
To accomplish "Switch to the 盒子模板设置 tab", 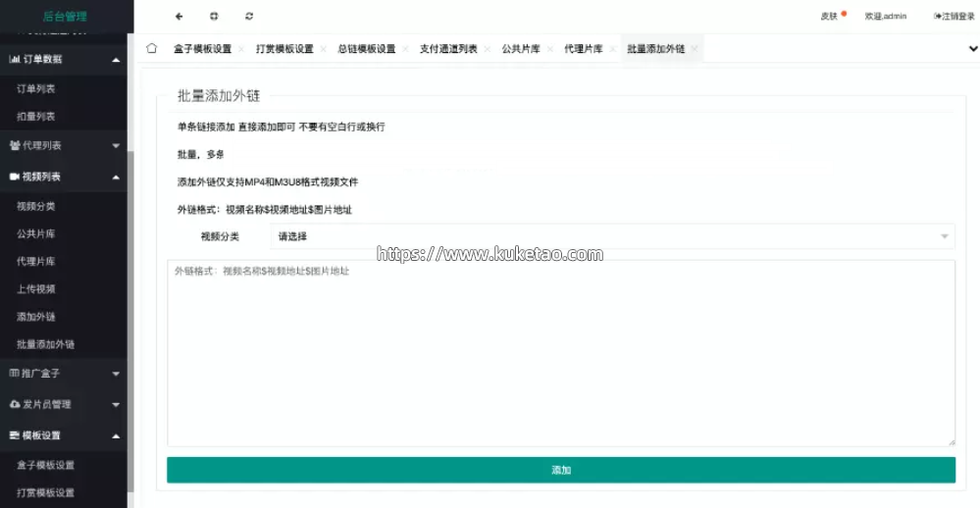I will [x=202, y=49].
